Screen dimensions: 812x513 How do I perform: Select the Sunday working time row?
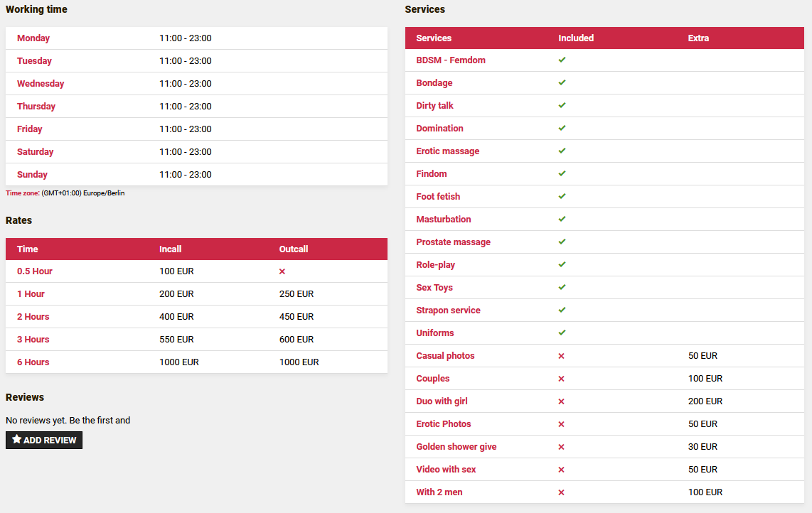point(32,175)
